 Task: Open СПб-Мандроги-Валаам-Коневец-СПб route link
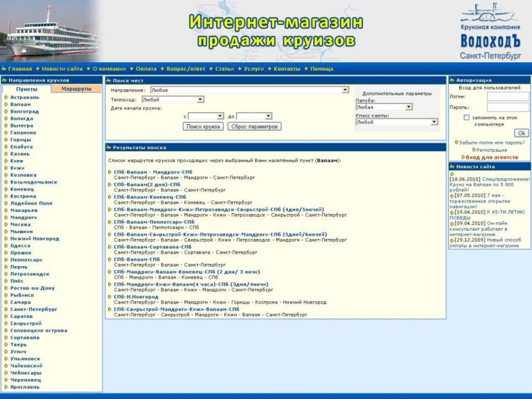tap(187, 272)
